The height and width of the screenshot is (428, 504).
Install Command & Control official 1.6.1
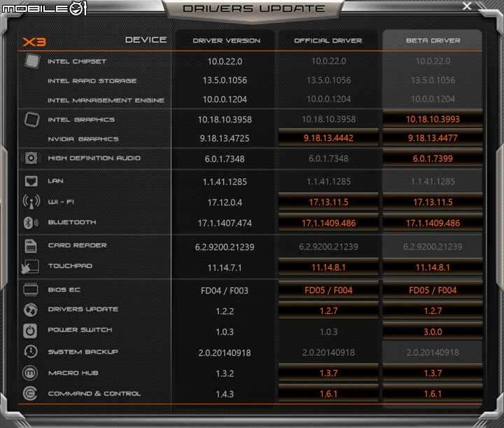[328, 394]
